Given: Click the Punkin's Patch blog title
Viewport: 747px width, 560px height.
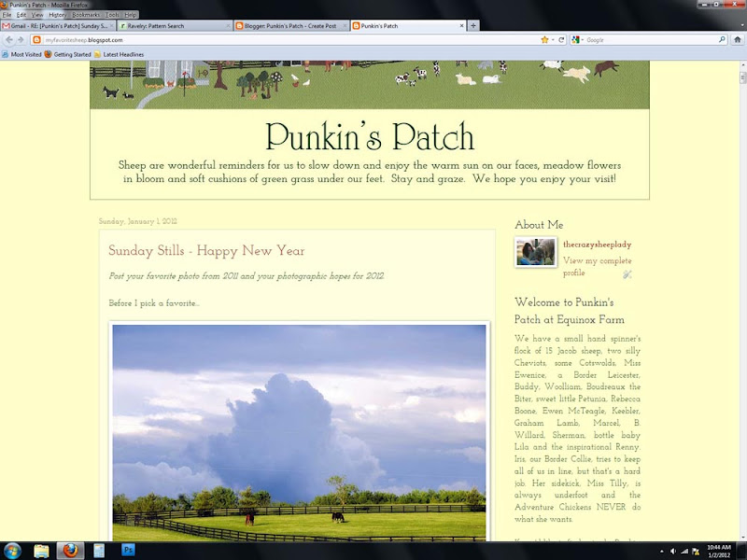Looking at the screenshot, I should pos(370,136).
